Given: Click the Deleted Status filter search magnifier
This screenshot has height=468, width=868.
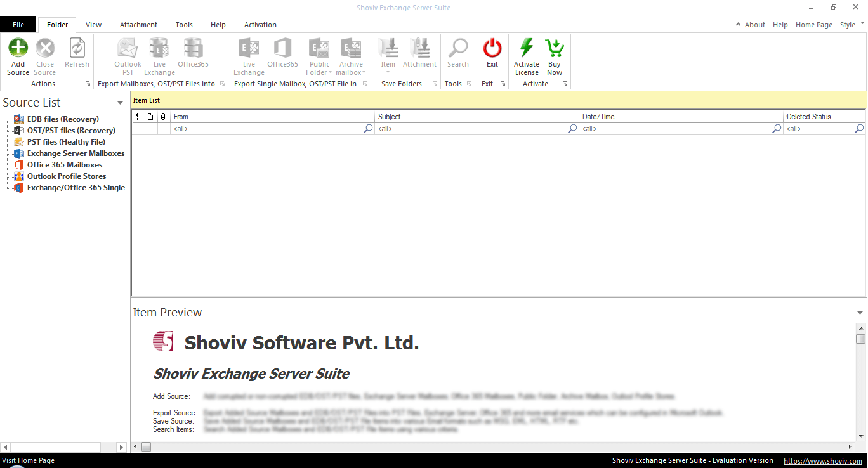Looking at the screenshot, I should tap(860, 129).
